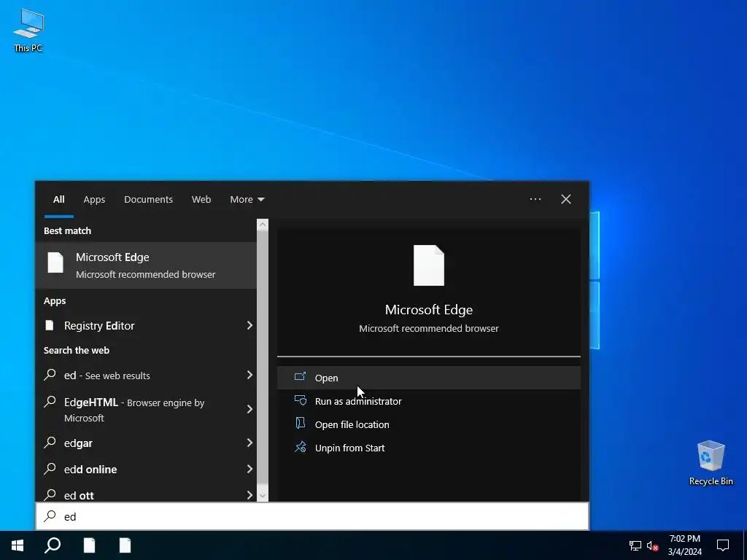Choose Run as administrator
The image size is (747, 560).
pos(429,401)
